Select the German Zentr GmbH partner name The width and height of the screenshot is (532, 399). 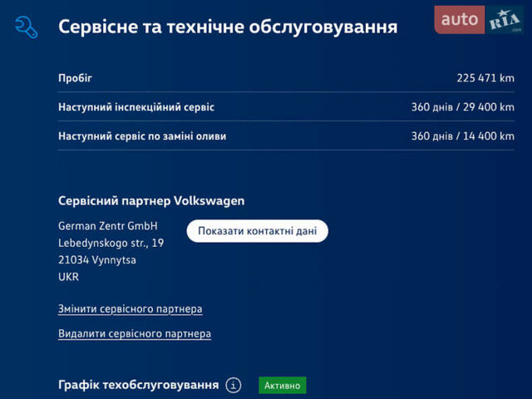tap(107, 226)
